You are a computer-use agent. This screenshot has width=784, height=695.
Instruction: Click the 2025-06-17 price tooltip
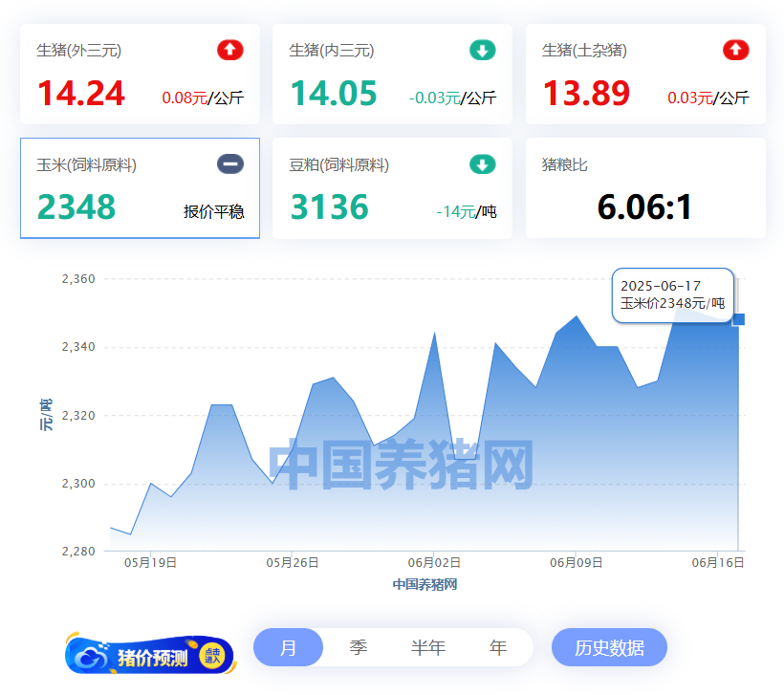pos(672,294)
